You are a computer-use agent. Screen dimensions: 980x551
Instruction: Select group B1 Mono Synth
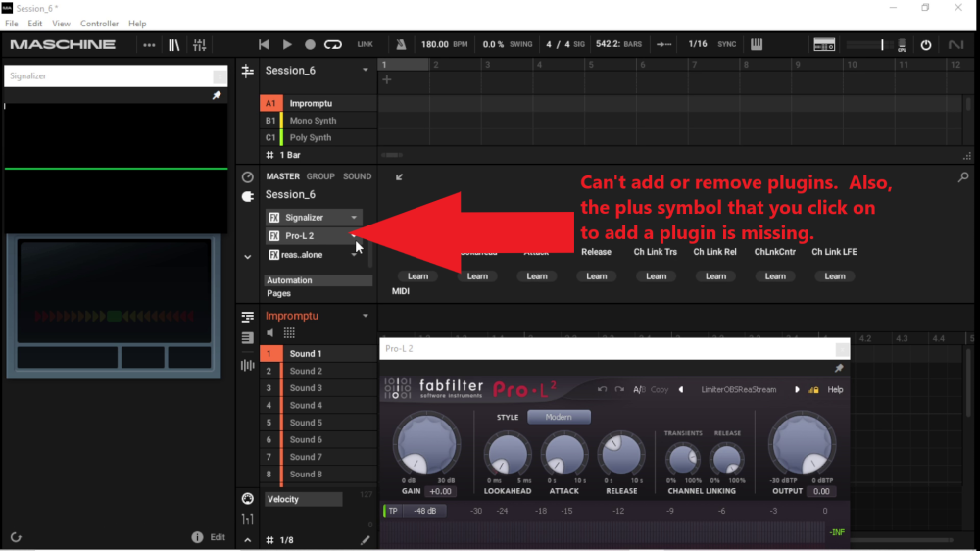[318, 120]
